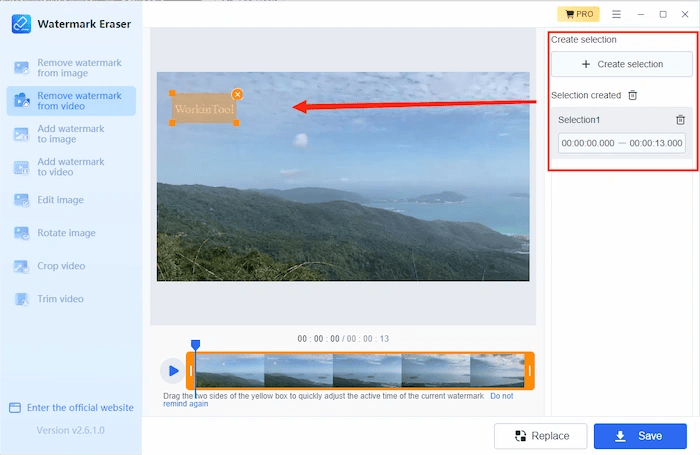Open the Edit image tool
The height and width of the screenshot is (455, 700).
point(71,200)
